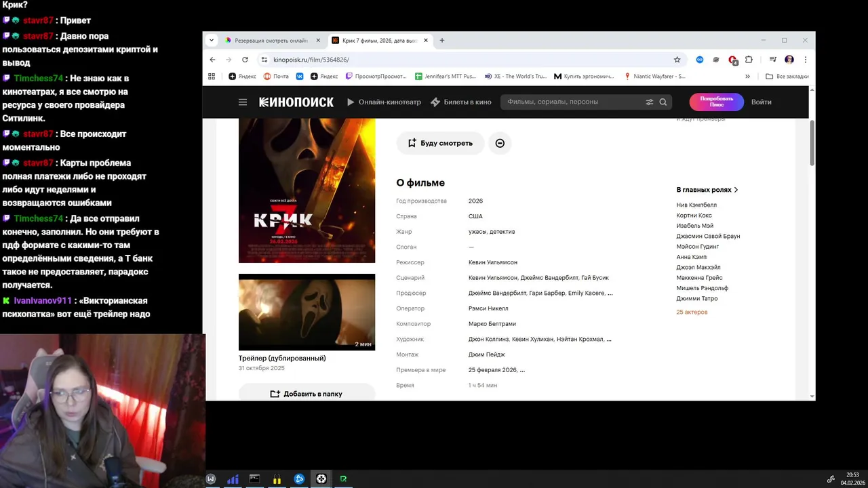
Task: Open composer Марко Белтрами link
Action: click(492, 324)
